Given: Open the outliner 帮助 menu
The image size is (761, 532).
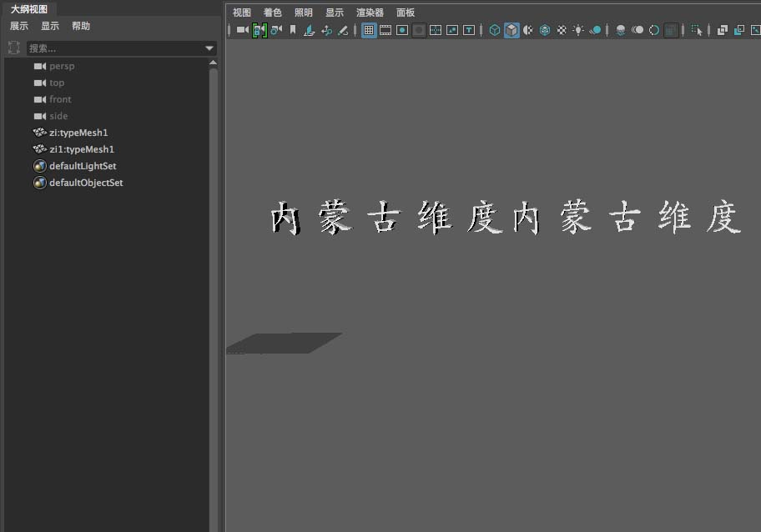Looking at the screenshot, I should [81, 26].
